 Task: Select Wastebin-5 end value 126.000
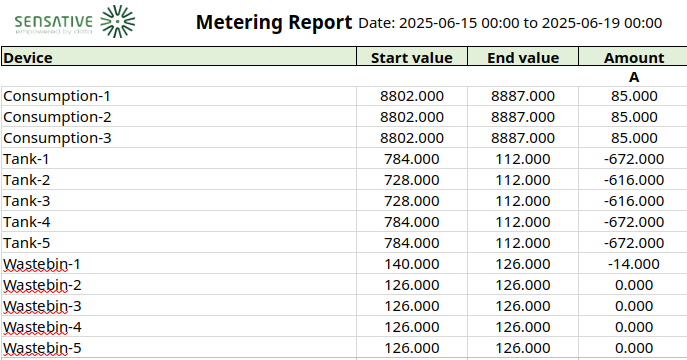pyautogui.click(x=523, y=348)
